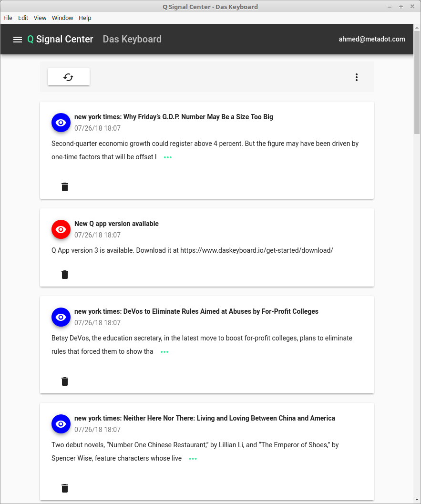This screenshot has width=421, height=504.
Task: Expand full text of Betsy DeVos message
Action: (x=164, y=351)
